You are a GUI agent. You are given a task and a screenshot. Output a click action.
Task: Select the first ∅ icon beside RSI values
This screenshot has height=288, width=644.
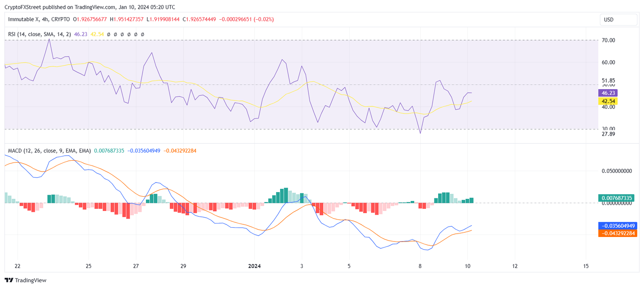click(x=109, y=33)
